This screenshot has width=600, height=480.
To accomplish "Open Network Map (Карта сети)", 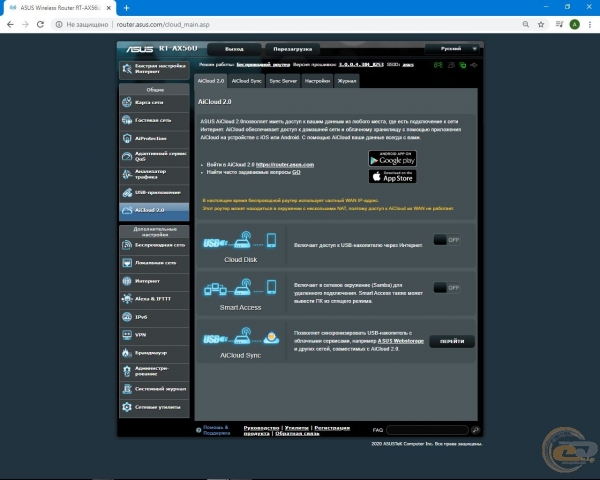I will click(154, 103).
